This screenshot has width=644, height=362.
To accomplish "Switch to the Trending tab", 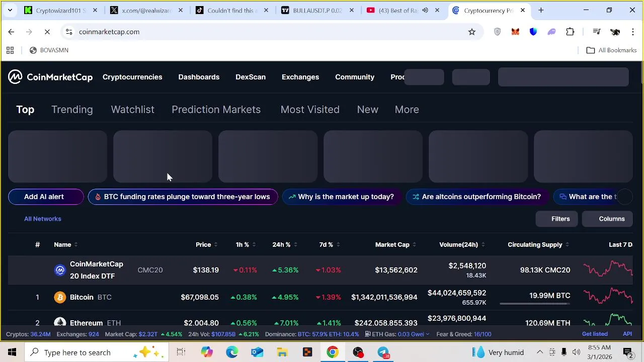I will (72, 110).
